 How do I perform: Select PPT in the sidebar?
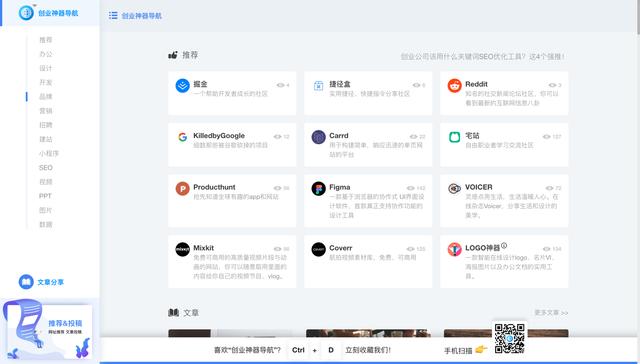(45, 196)
